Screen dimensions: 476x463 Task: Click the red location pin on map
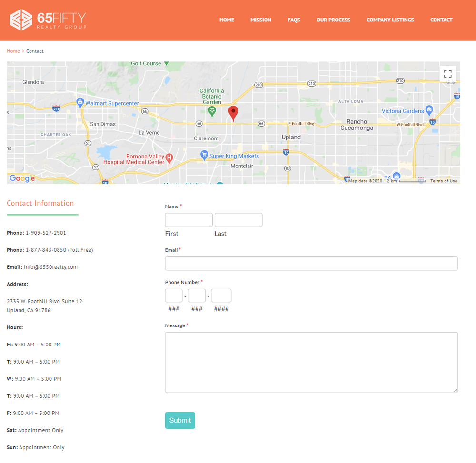click(233, 113)
